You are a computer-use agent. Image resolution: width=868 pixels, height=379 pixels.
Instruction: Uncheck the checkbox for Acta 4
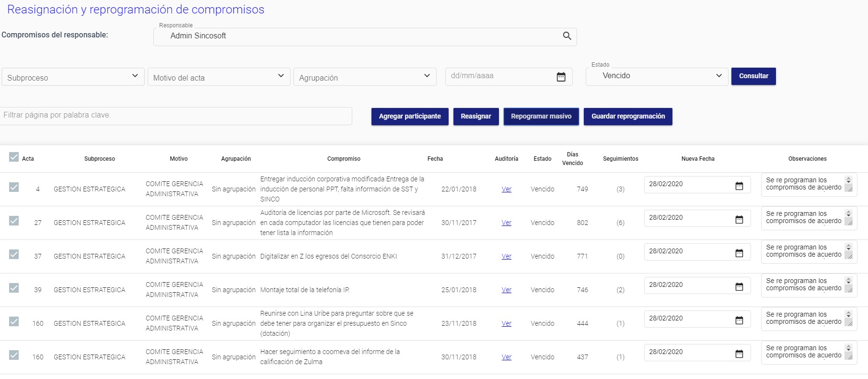tap(14, 187)
